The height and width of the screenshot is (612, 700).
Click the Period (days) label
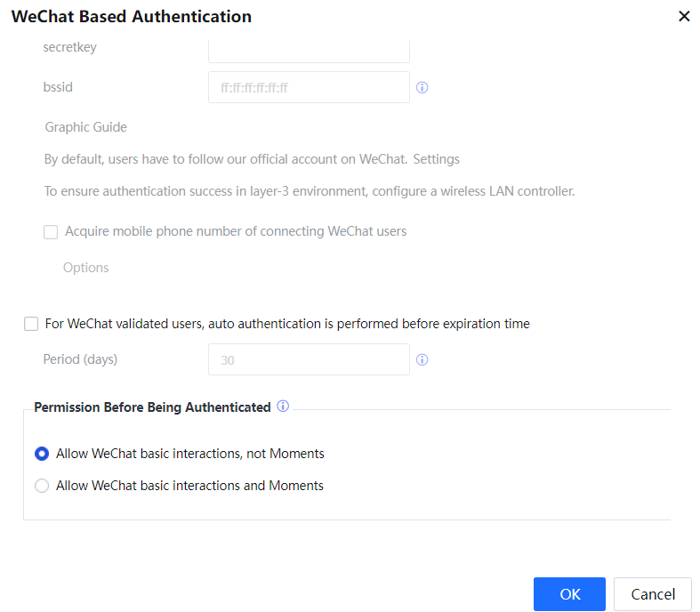tap(80, 359)
